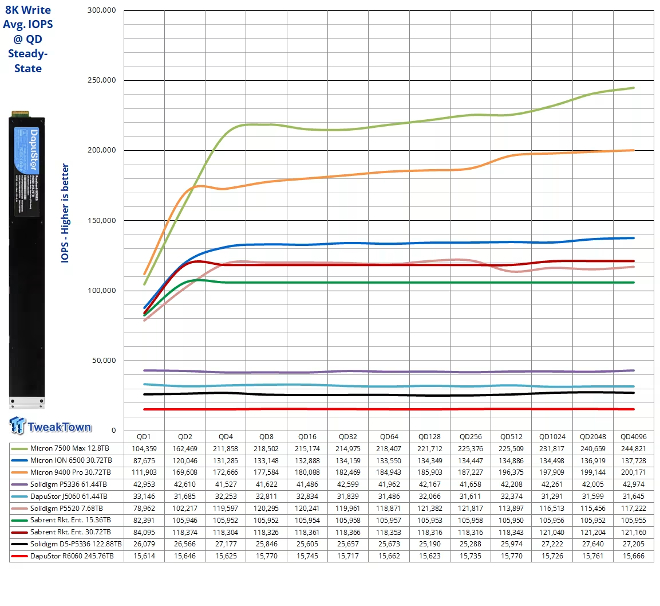Click Micron 7500 Max QD4096 value 244,821
Image resolution: width=660 pixels, height=606 pixels.
click(x=633, y=449)
